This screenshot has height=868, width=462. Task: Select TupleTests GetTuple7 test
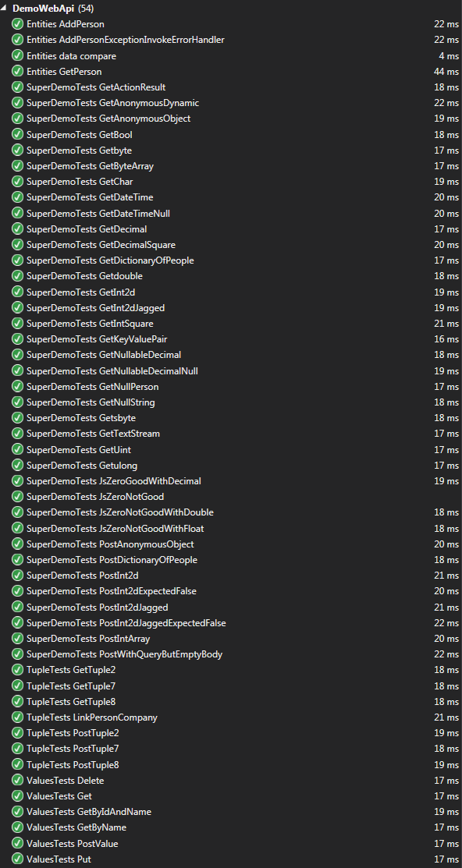[x=231, y=686]
